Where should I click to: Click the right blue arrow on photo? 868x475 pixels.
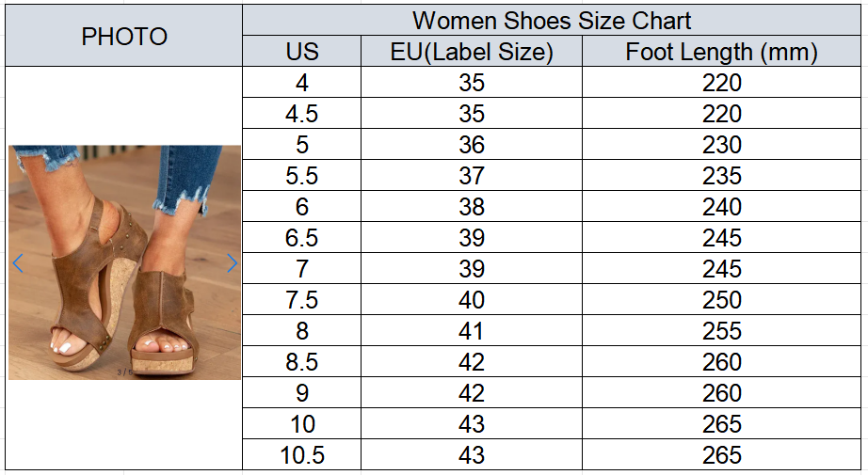click(232, 263)
